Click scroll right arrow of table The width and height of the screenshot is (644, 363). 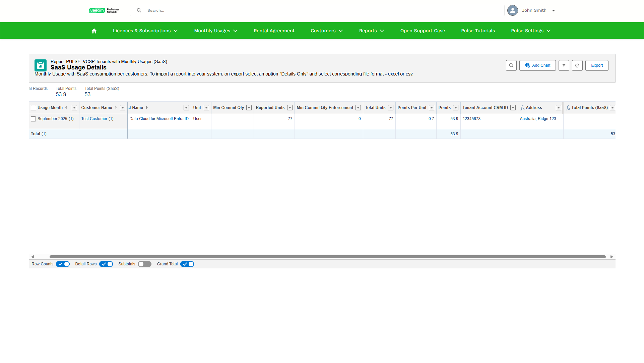point(611,257)
